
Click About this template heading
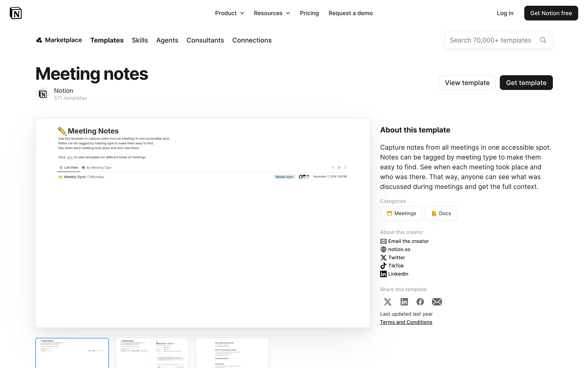(x=415, y=130)
